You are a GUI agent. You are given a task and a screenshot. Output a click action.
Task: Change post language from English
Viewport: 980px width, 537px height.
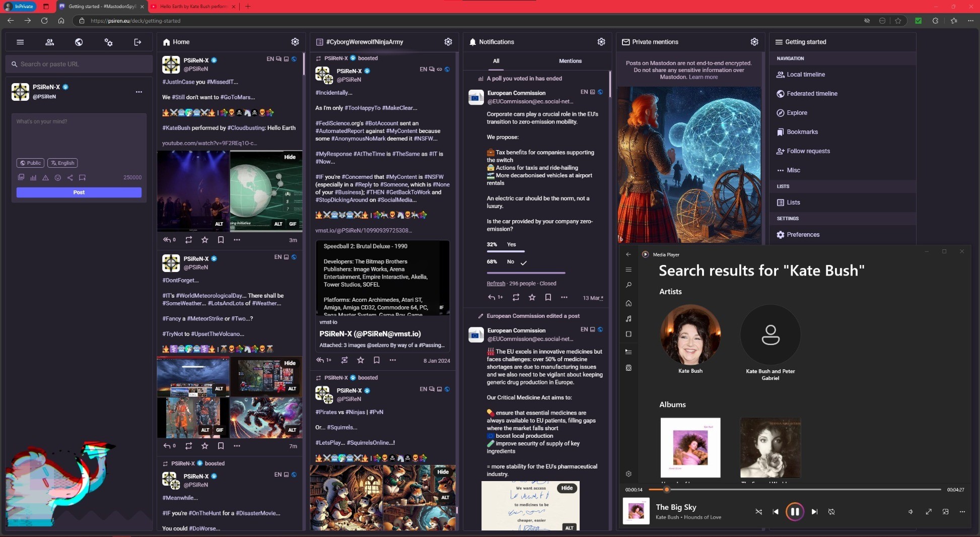tap(62, 163)
